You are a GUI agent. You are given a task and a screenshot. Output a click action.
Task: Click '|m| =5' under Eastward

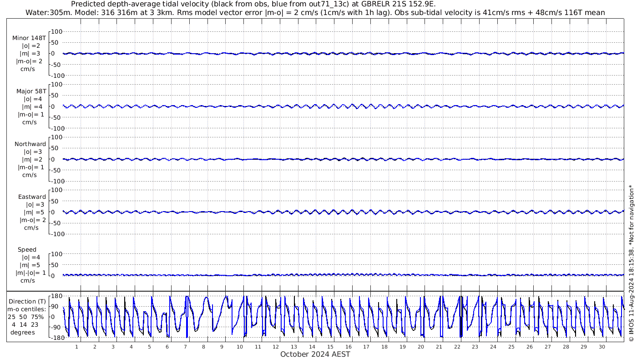pos(34,212)
